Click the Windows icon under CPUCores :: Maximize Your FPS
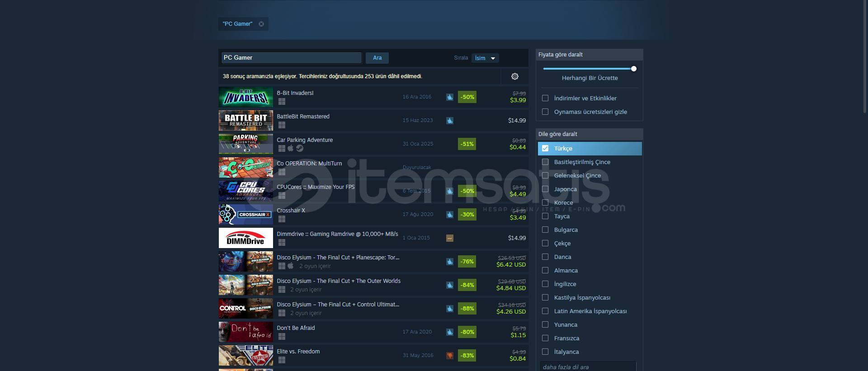The height and width of the screenshot is (371, 868). click(282, 196)
